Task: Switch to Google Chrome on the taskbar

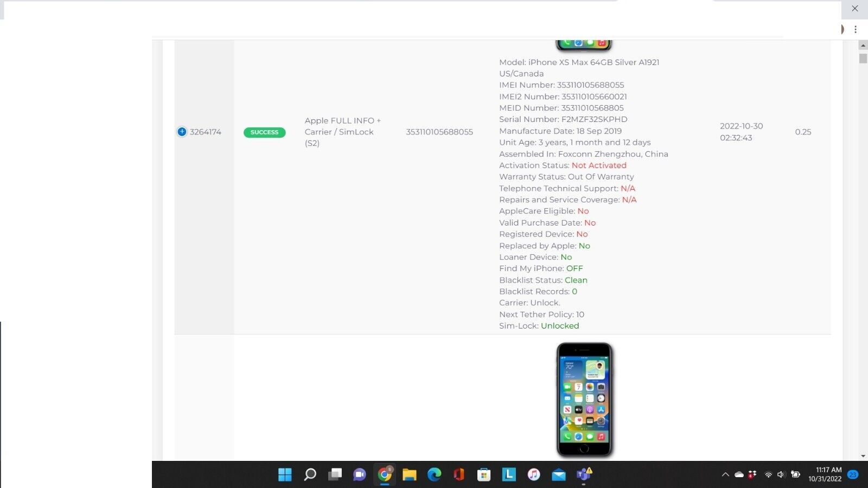Action: 385,474
